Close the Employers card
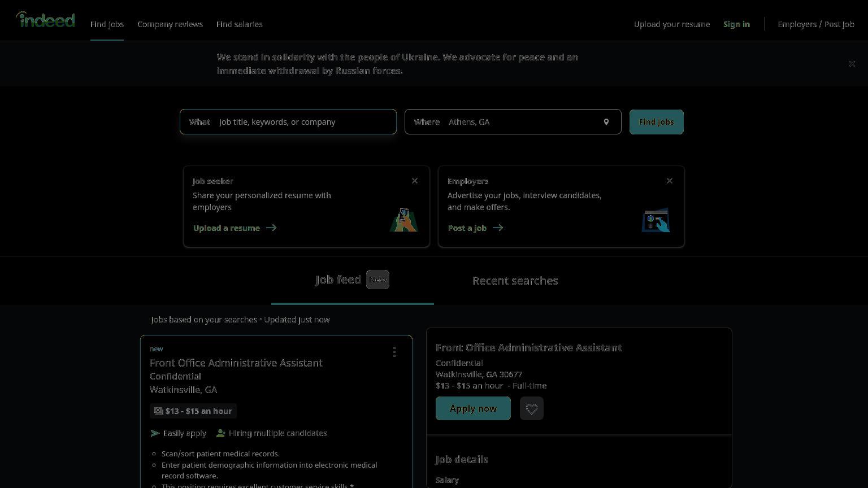The width and height of the screenshot is (868, 488). [x=670, y=181]
